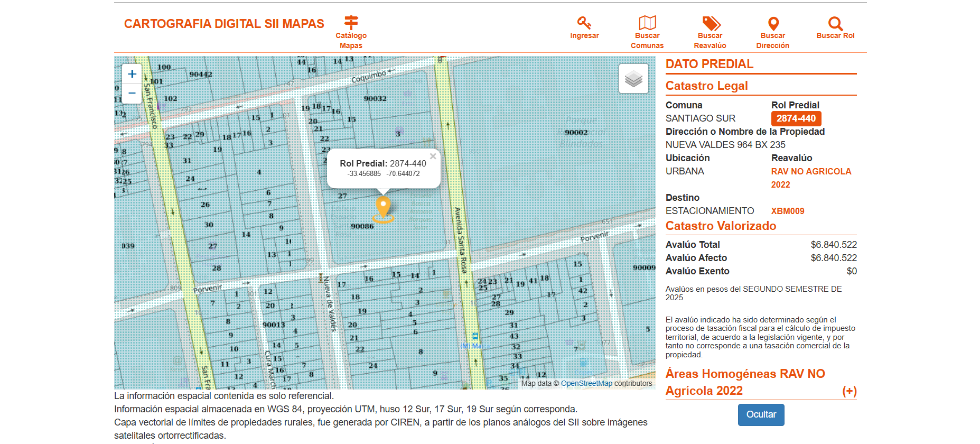Select the Buscar Reavalúo tag icon
Screen dimensions: 980x444
pyautogui.click(x=711, y=23)
